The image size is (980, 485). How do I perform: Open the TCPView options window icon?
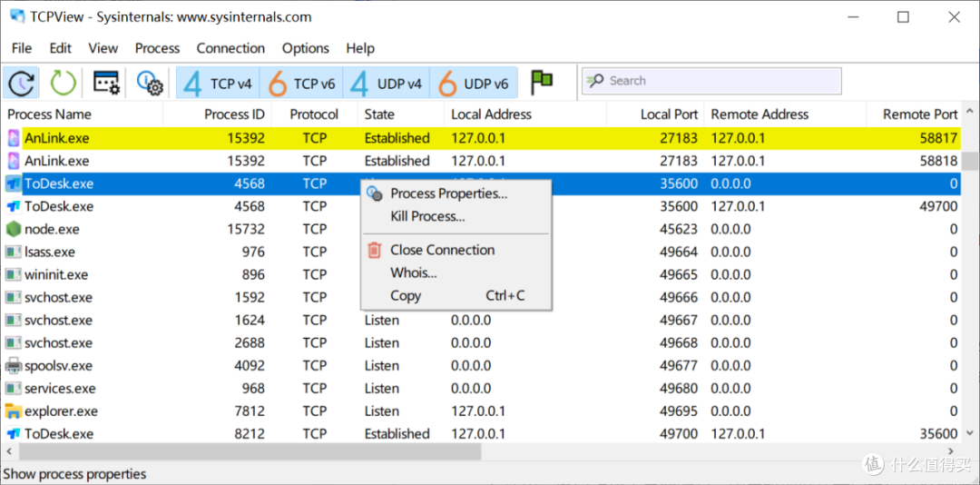point(106,83)
